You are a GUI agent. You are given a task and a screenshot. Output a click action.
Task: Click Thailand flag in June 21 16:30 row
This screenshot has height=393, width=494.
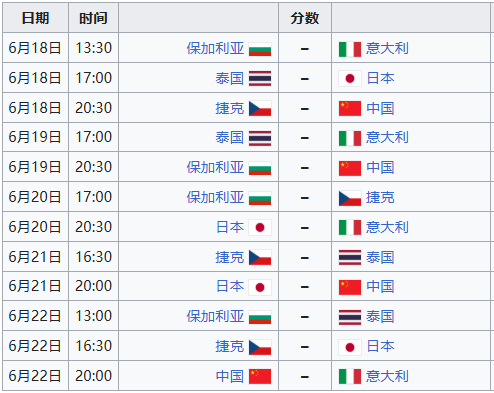[350, 257]
